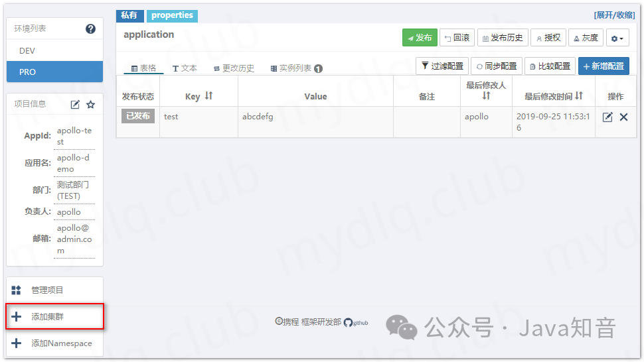Click the 部门 value 测试部门(TEST)
Image resolution: width=644 pixels, height=362 pixels.
72,190
